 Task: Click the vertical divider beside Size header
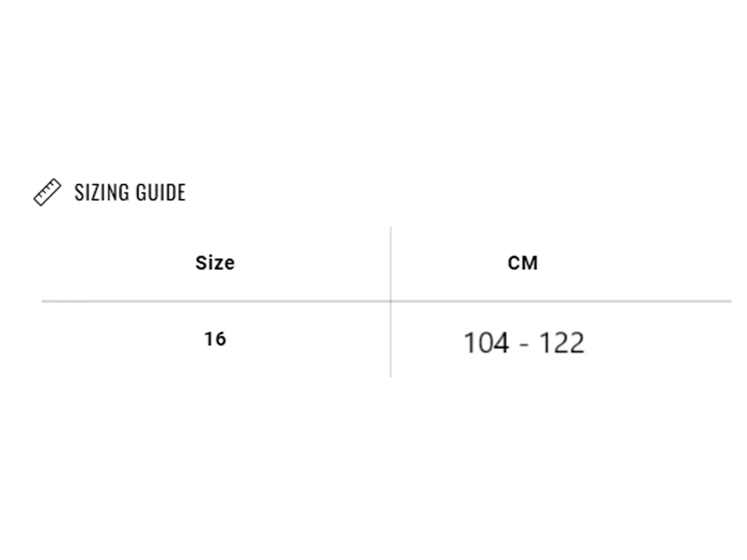391,263
